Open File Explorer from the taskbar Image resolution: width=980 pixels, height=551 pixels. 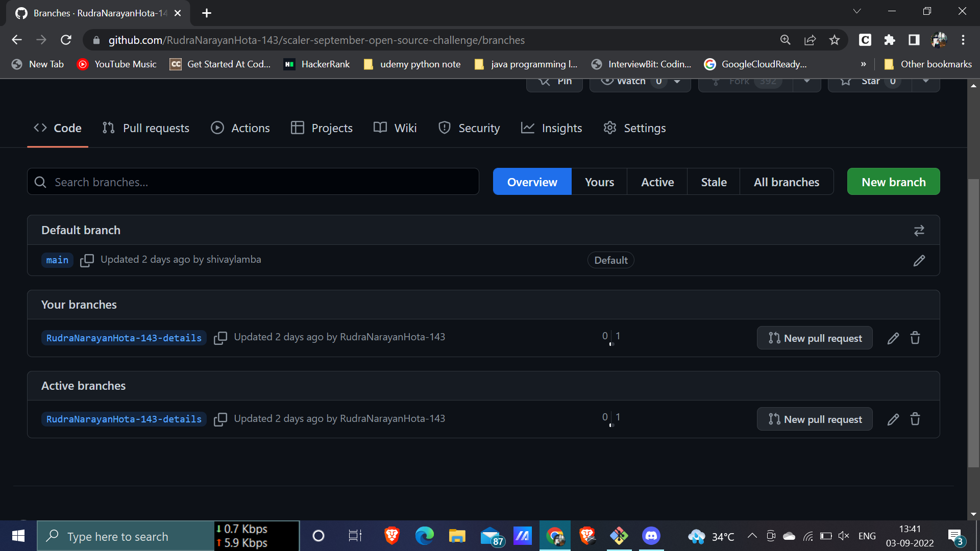[x=457, y=536]
